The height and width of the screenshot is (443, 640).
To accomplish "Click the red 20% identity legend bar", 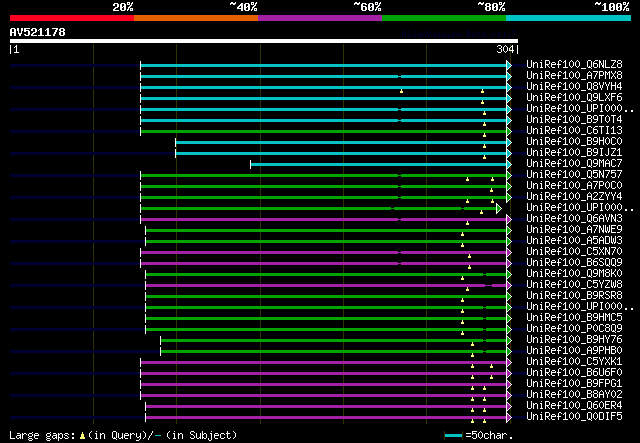I will point(72,18).
